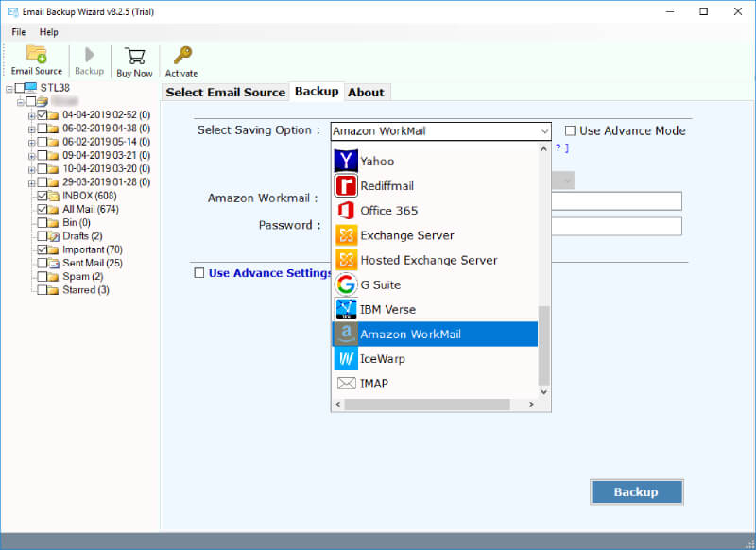The height and width of the screenshot is (550, 756).
Task: Select the Rediffmail option
Action: (387, 185)
